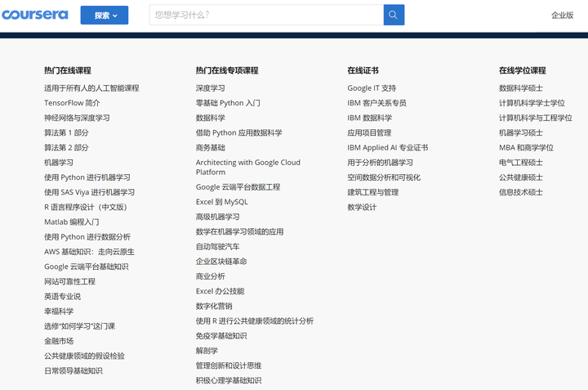Open 教学设计 link

(362, 207)
